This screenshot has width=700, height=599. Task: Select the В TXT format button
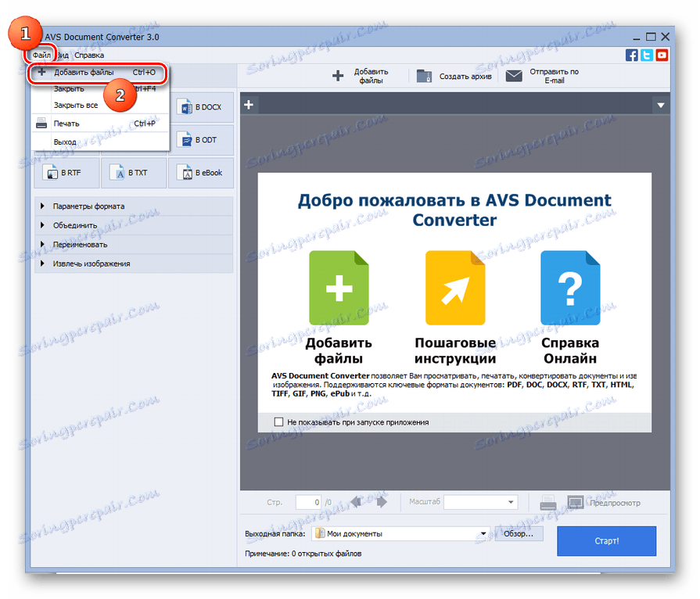[x=134, y=173]
